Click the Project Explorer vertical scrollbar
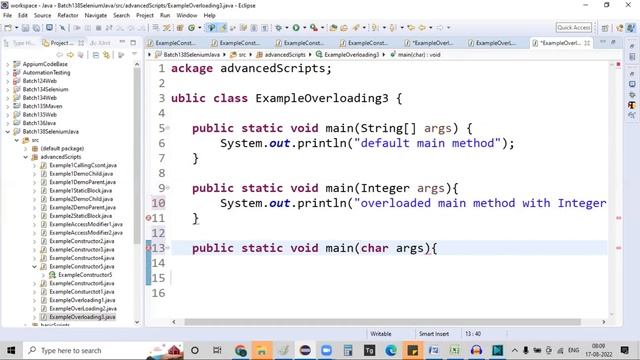This screenshot has height=360, width=640. [x=137, y=155]
